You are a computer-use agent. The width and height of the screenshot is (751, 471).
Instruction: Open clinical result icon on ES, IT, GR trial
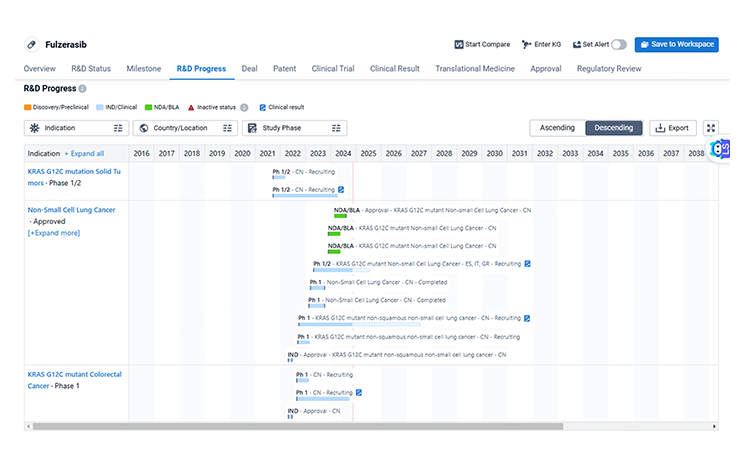pyautogui.click(x=527, y=264)
